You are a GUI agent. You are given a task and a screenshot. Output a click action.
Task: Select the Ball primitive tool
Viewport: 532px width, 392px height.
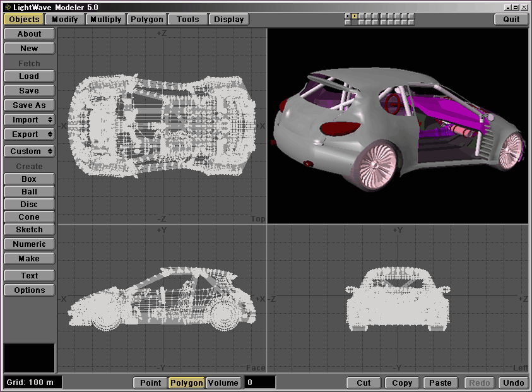point(29,192)
